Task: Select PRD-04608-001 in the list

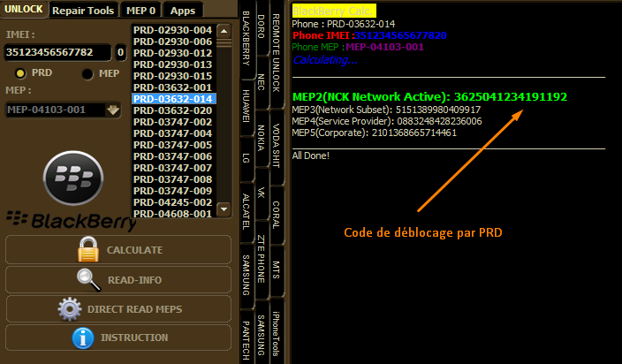Action: 173,213
